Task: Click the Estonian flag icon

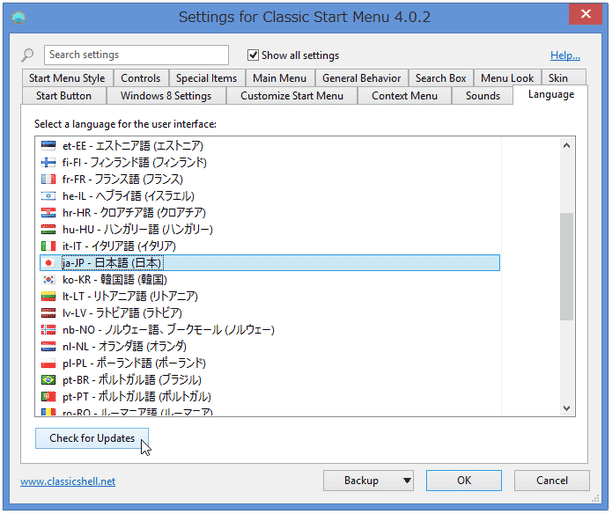Action: (x=48, y=146)
